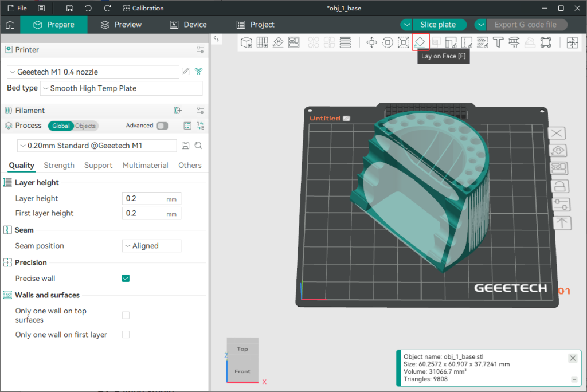Click the printer Wi-Fi connection icon

198,72
